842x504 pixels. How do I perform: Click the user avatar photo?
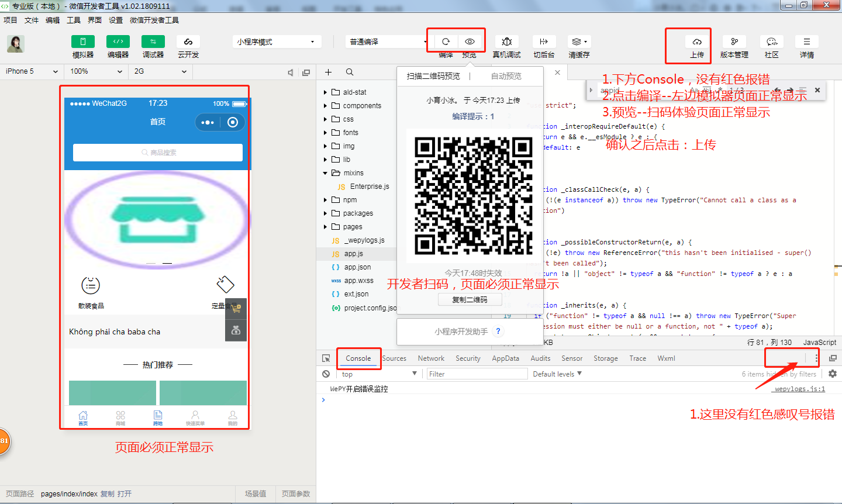(x=16, y=44)
